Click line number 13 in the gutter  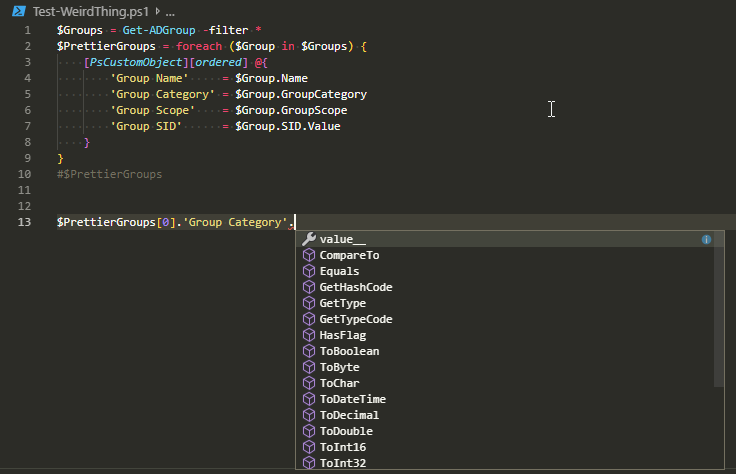[x=24, y=222]
